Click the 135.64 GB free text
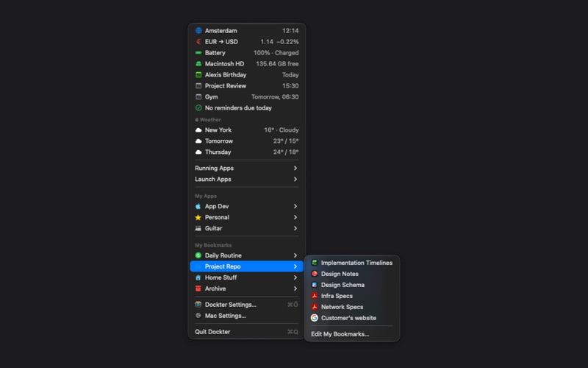Viewport: 588px width, 368px height. point(277,64)
